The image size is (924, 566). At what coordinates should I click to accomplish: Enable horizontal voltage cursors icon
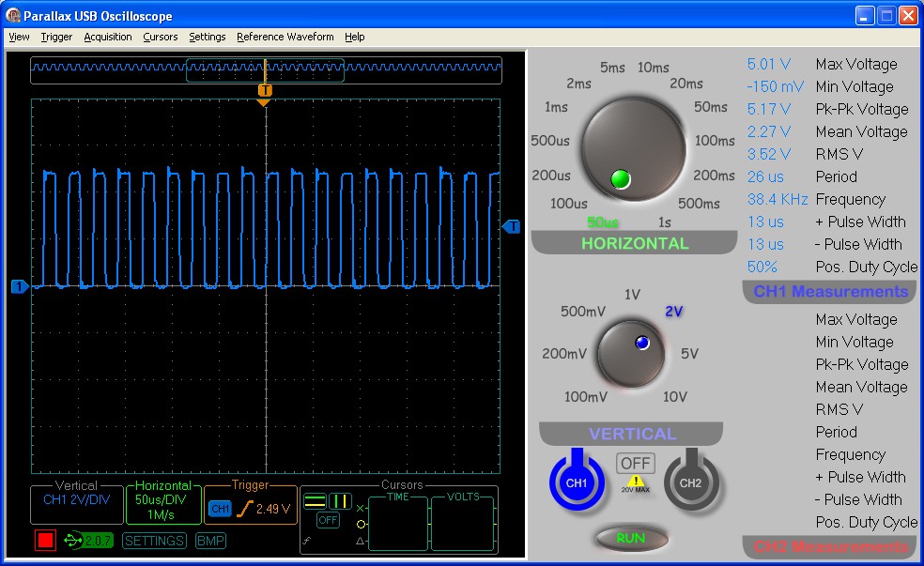(315, 501)
